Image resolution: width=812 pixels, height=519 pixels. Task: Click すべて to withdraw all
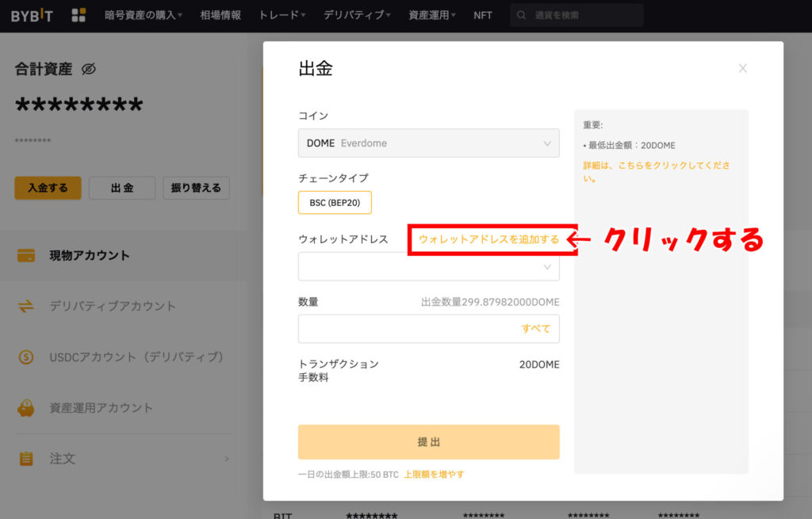(x=535, y=329)
